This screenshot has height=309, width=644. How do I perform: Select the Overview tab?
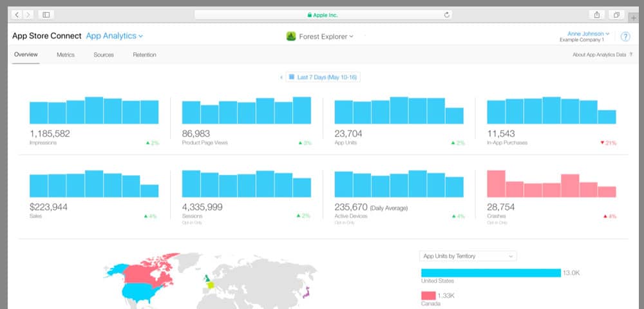pos(26,55)
